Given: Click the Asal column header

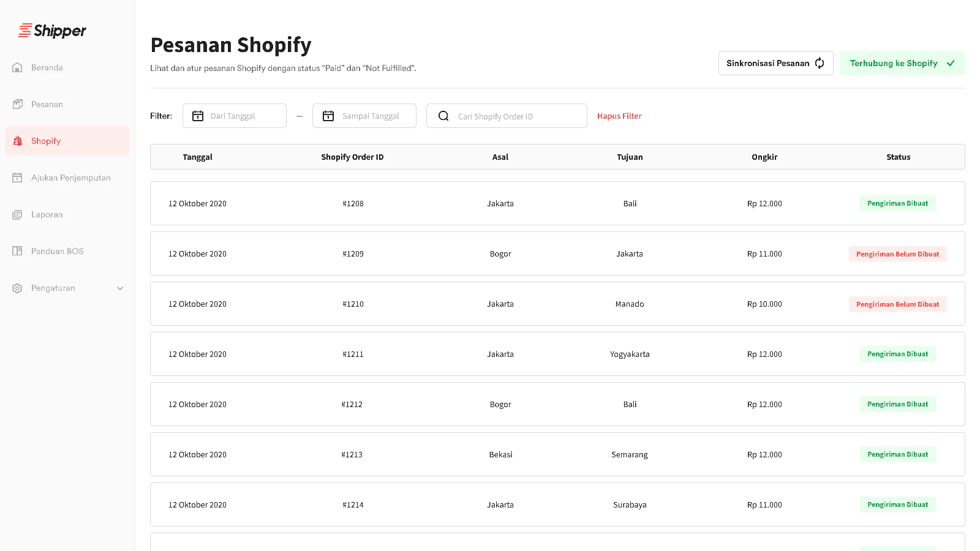Looking at the screenshot, I should tap(500, 157).
